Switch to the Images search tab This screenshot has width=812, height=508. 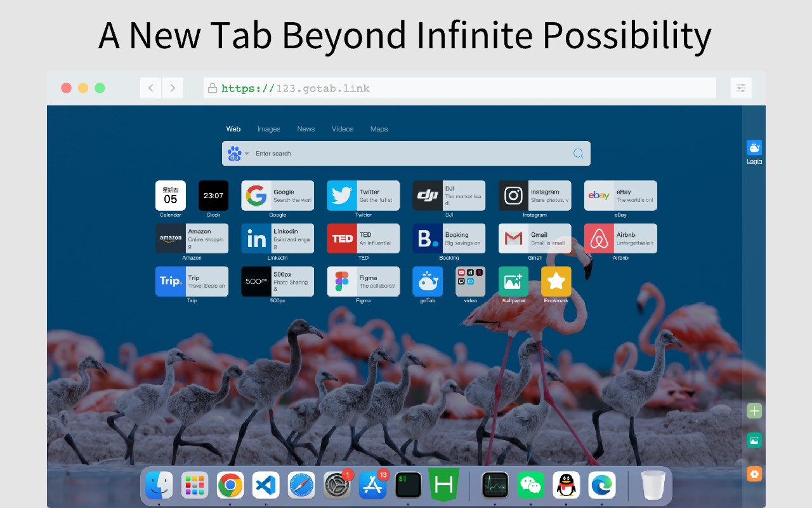[269, 129]
